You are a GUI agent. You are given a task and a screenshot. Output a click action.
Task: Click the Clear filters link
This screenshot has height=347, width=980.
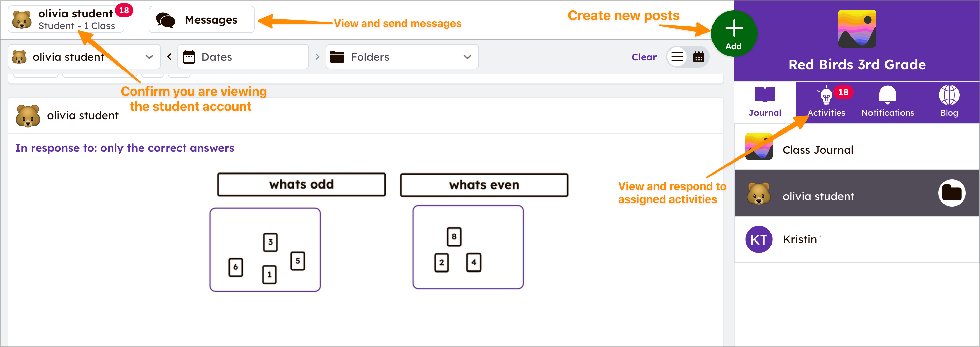(x=644, y=57)
